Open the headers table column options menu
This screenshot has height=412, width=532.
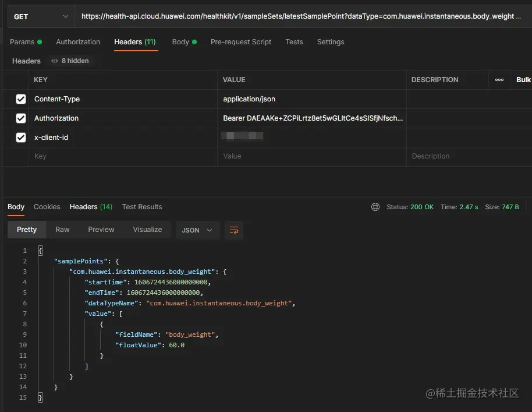499,80
